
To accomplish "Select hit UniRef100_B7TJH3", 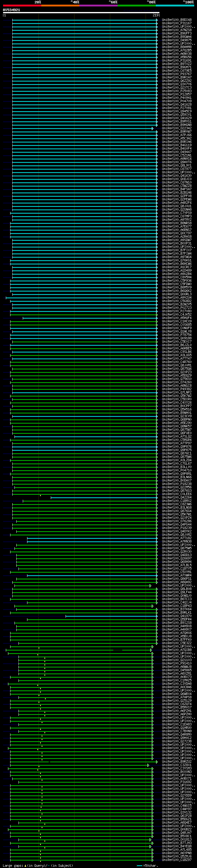I will coord(176,843).
